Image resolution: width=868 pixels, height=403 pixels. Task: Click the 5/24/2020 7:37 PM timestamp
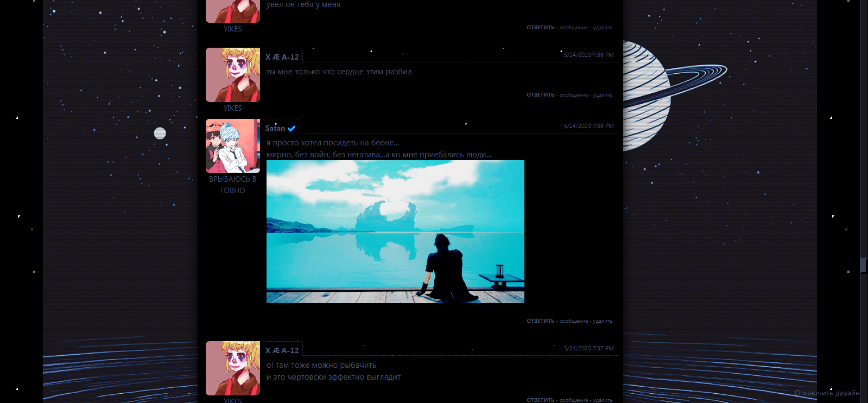point(588,348)
